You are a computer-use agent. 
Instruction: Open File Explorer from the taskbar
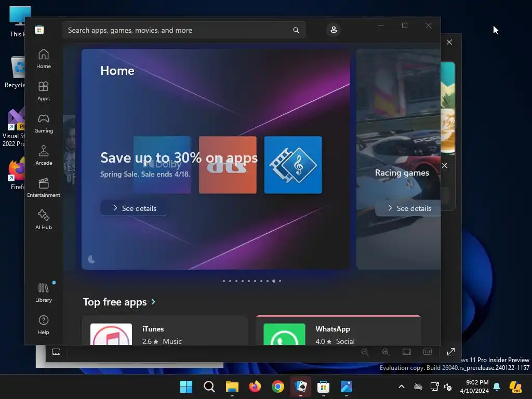click(232, 387)
